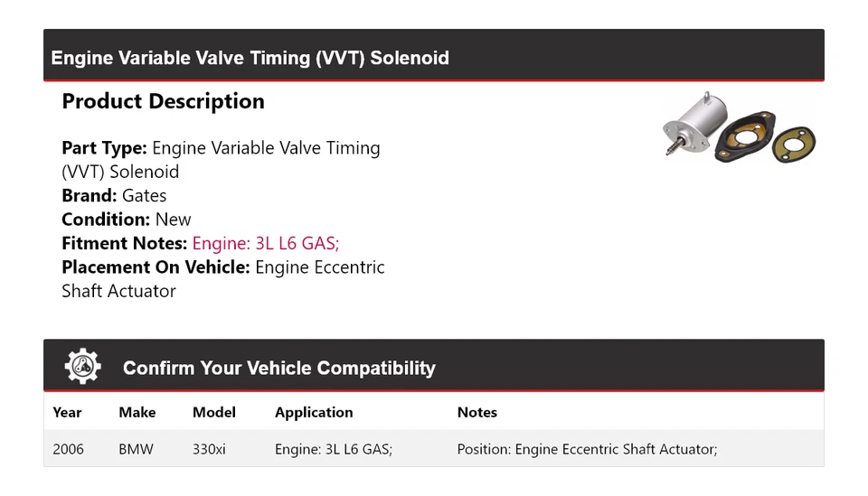The height and width of the screenshot is (496, 868).
Task: Click the 'Part Type:' label
Action: (x=104, y=148)
